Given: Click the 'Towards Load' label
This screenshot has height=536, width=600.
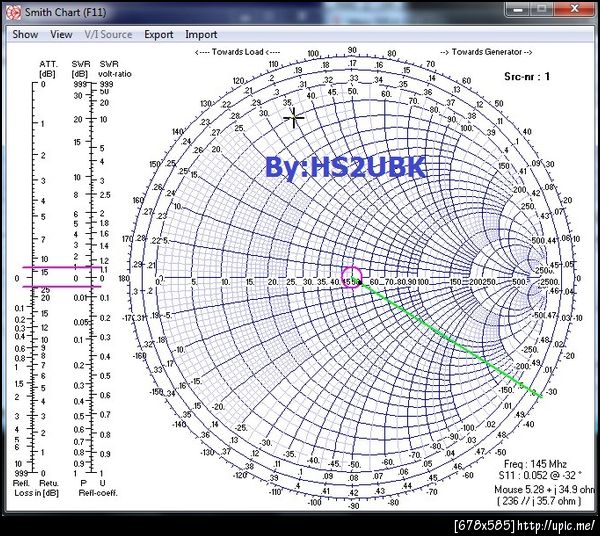Looking at the screenshot, I should pos(237,52).
